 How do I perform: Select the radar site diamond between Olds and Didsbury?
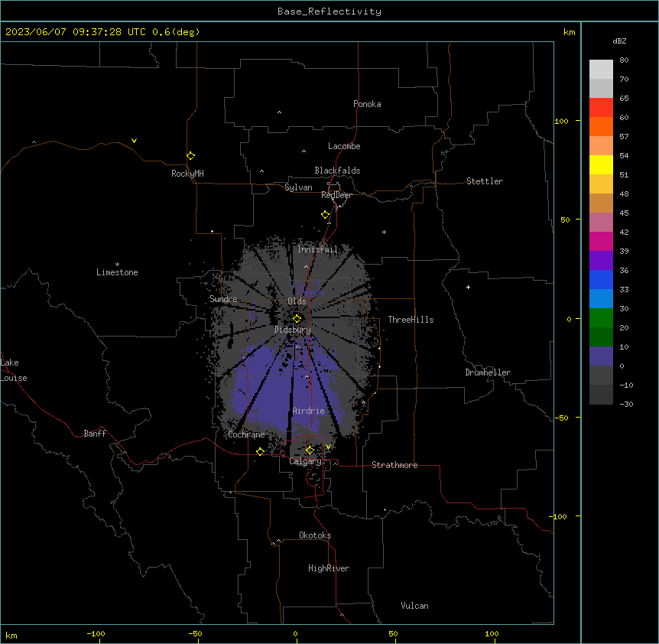coord(297,319)
